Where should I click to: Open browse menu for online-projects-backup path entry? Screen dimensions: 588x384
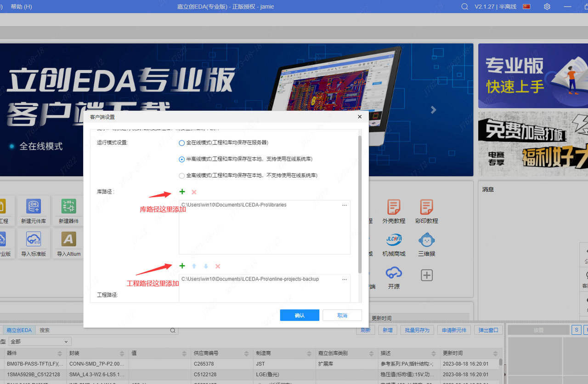tap(345, 279)
